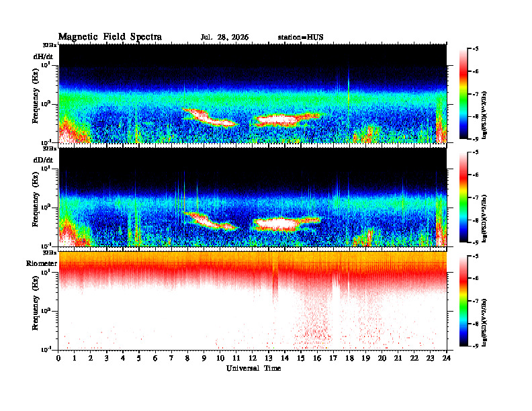532x411 pixels.
Task: Click hour "20" on the time axis
Action: pos(382,359)
